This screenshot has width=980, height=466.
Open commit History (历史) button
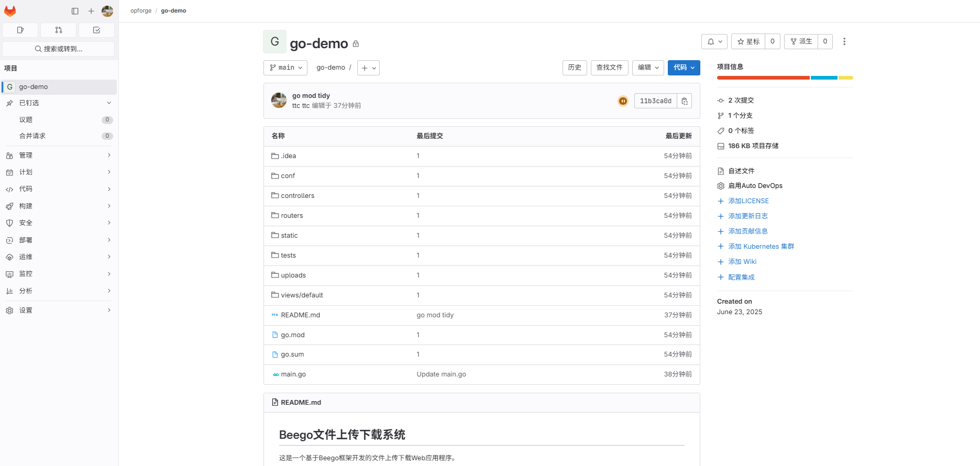click(x=575, y=68)
